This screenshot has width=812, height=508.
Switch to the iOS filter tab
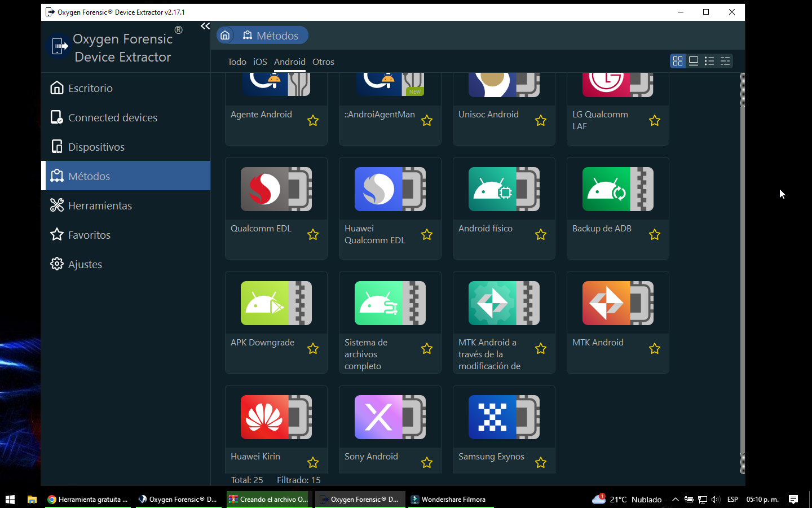260,62
